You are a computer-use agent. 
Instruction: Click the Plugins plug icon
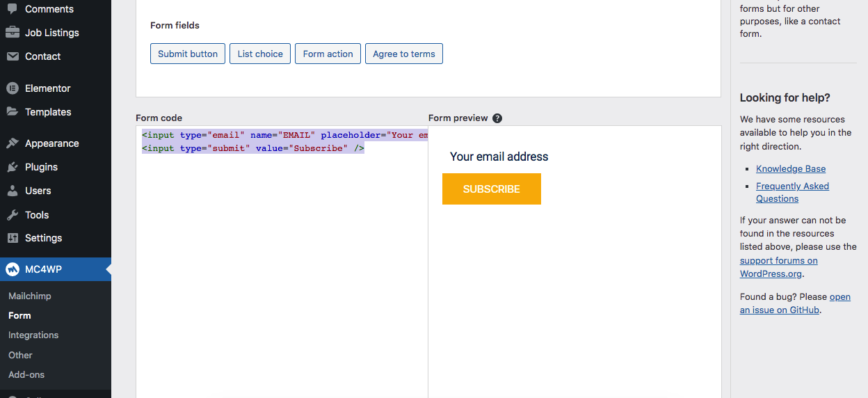12,167
